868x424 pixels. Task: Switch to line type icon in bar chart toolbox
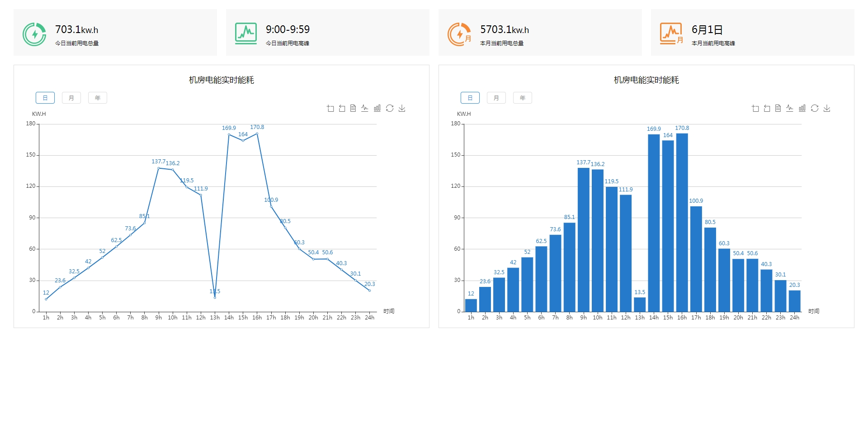790,108
